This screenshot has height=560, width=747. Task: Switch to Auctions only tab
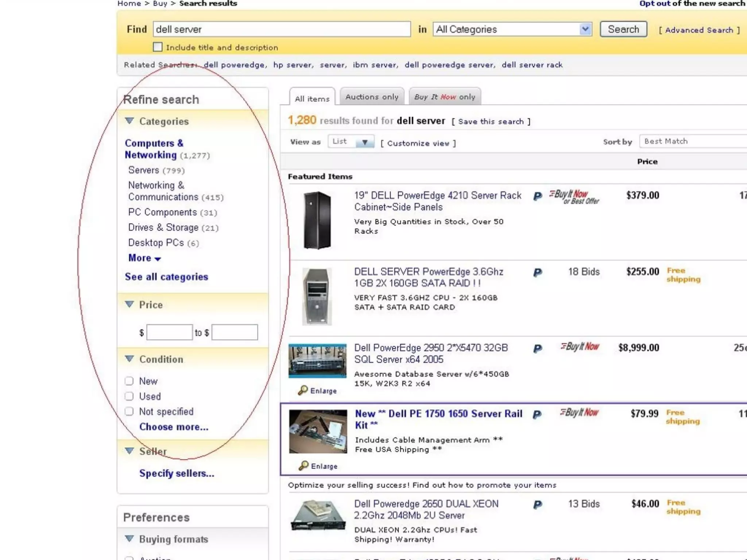tap(372, 97)
